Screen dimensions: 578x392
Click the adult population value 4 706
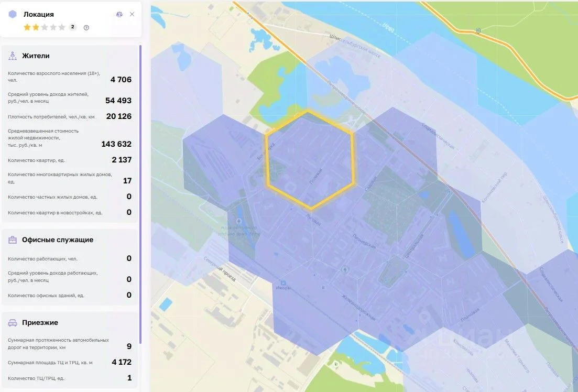121,79
